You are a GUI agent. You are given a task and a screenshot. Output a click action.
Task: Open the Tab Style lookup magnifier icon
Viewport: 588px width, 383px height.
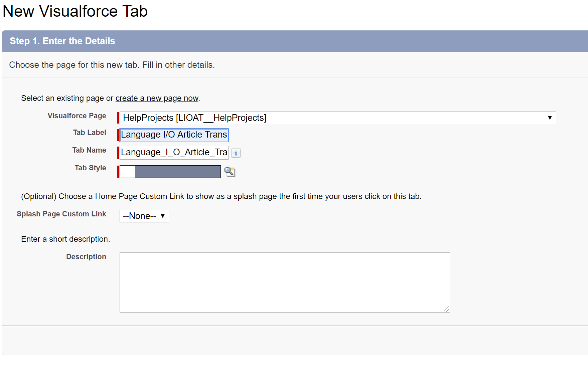point(230,172)
